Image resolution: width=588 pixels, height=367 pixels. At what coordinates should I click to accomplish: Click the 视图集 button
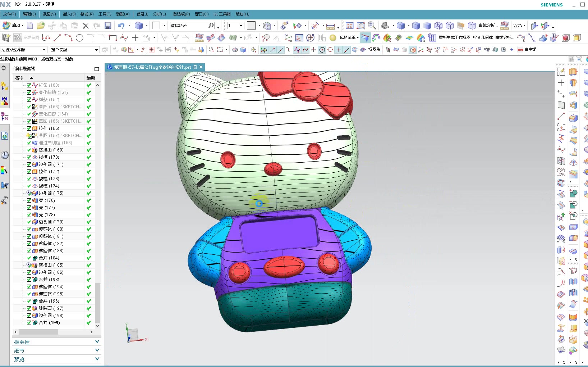(374, 50)
